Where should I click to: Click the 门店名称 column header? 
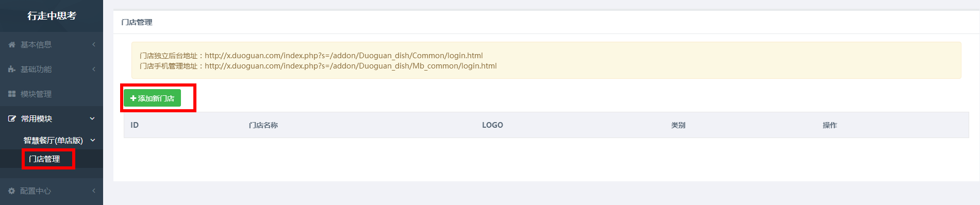click(263, 125)
